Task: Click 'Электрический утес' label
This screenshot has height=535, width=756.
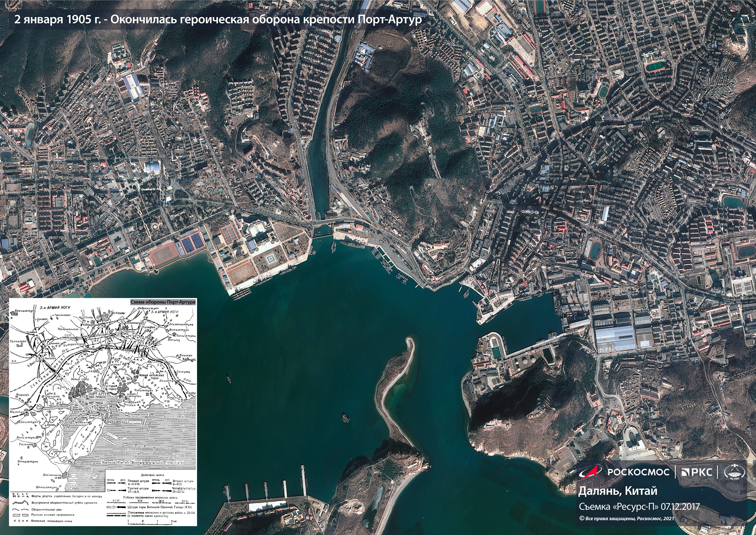Action: click(143, 415)
